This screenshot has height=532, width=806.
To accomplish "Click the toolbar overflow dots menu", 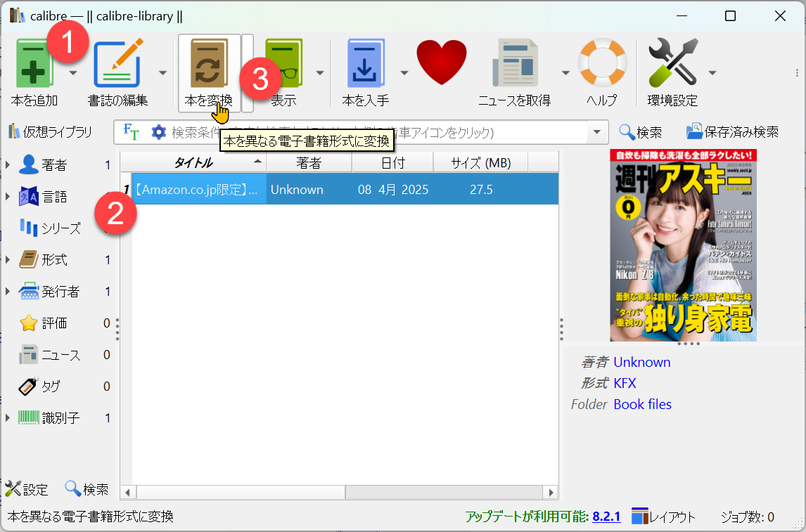I will point(797,73).
